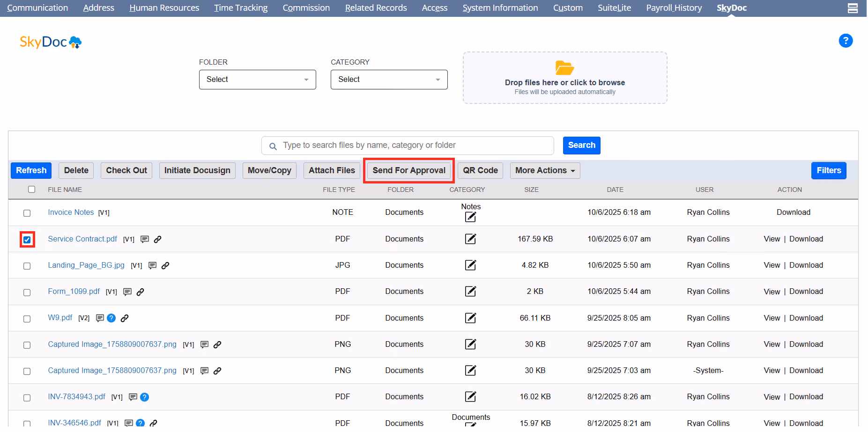Screen dimensions: 868x432
Task: Click the comment icon beside INV-7834943.pdf
Action: [133, 397]
